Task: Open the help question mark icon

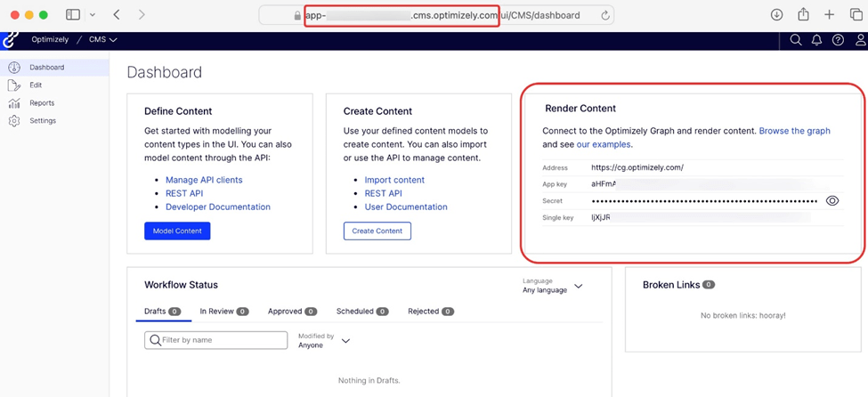Action: pos(838,40)
